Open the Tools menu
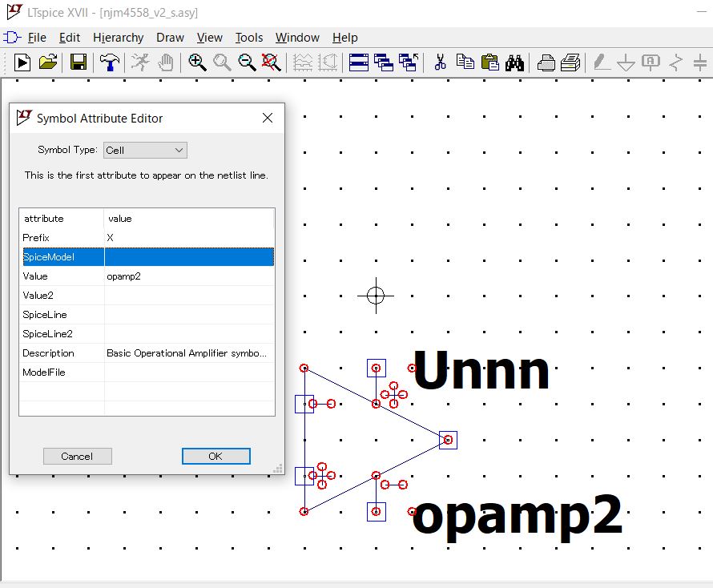The width and height of the screenshot is (713, 588). coord(248,38)
